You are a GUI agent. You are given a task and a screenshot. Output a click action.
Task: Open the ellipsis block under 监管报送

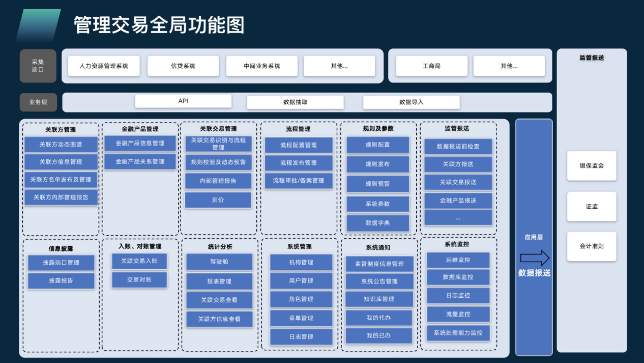[458, 218]
